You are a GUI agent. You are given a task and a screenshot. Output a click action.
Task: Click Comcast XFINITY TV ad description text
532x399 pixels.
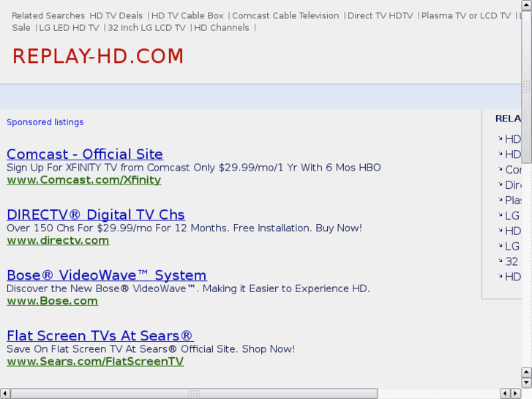pyautogui.click(x=194, y=168)
